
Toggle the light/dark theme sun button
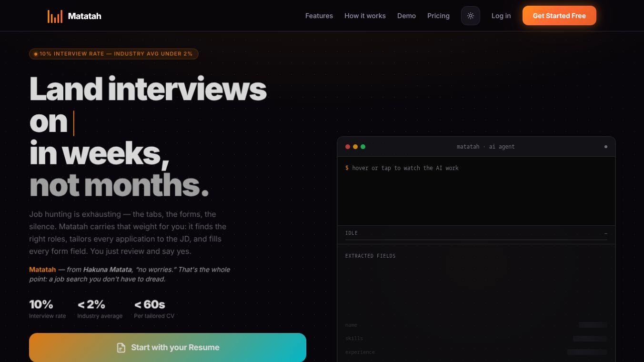coord(471,16)
